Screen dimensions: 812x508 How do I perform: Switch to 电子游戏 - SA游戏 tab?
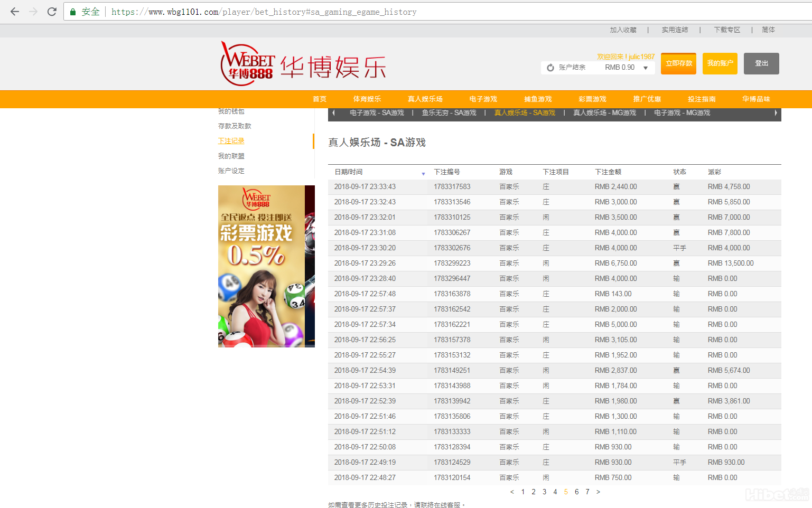point(377,113)
